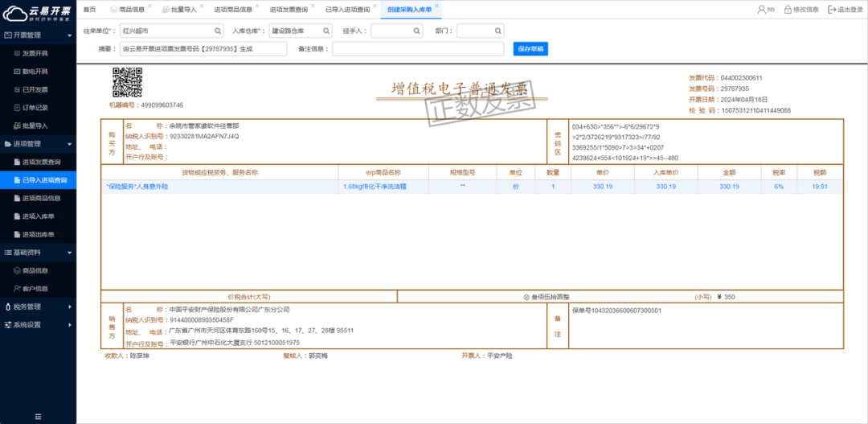Image resolution: width=868 pixels, height=424 pixels.
Task: Click the magnifier icon in 经手人 field
Action: pyautogui.click(x=417, y=31)
